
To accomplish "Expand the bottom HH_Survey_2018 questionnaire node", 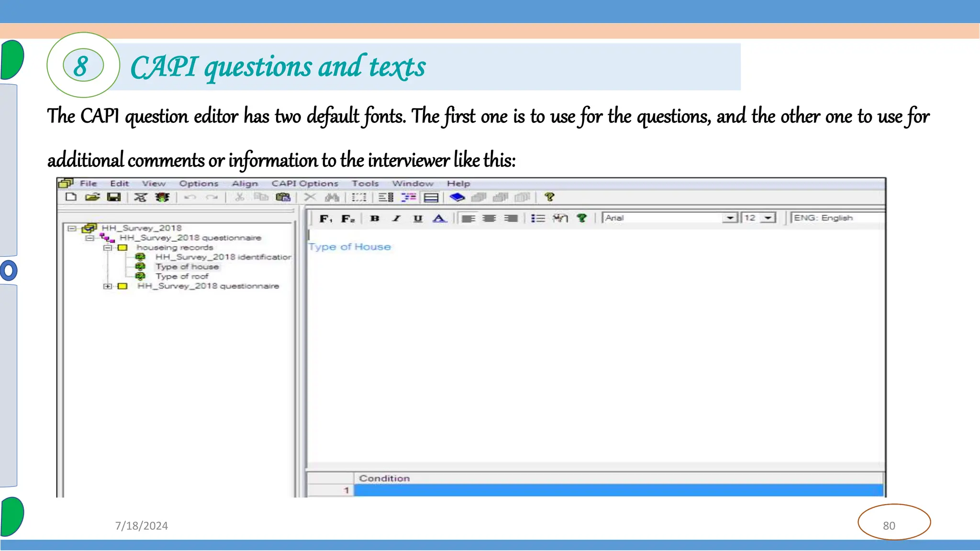I will coord(108,286).
